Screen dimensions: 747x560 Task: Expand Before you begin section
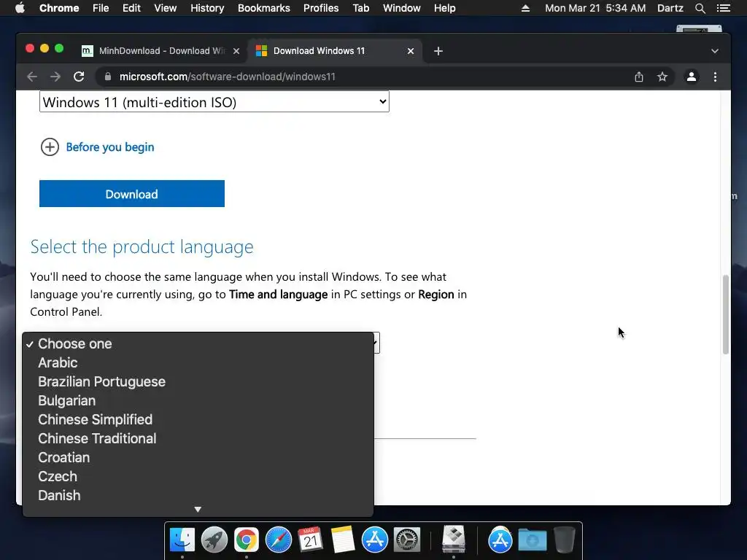(x=97, y=147)
